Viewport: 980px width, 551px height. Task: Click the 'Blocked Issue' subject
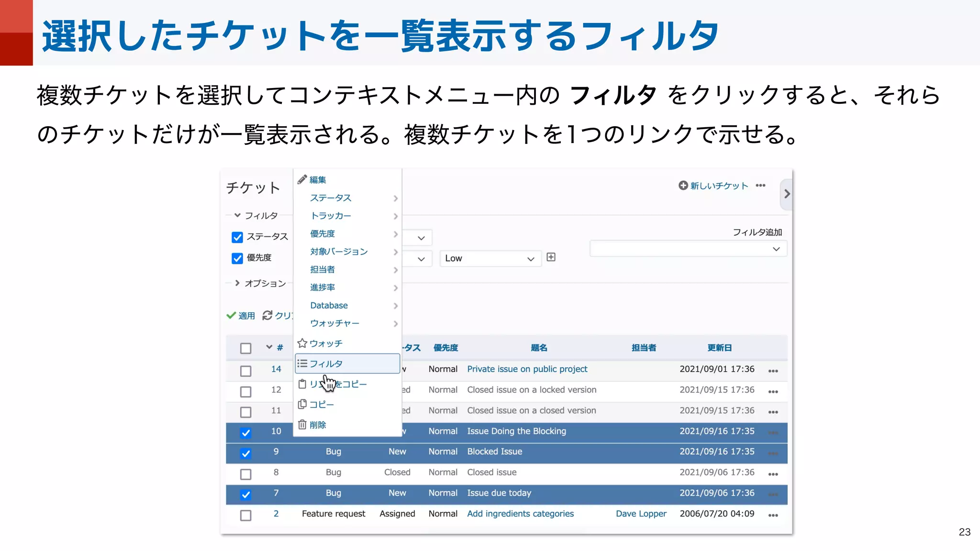coord(494,451)
